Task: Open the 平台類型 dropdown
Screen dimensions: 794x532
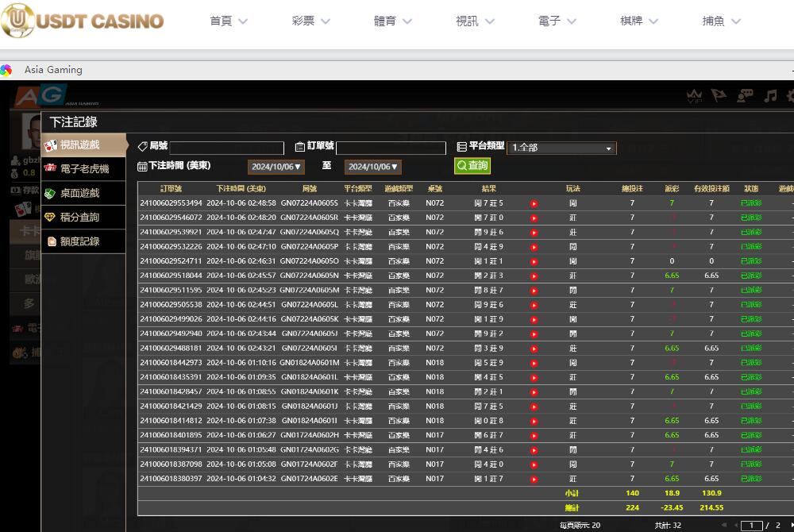Action: click(x=561, y=148)
